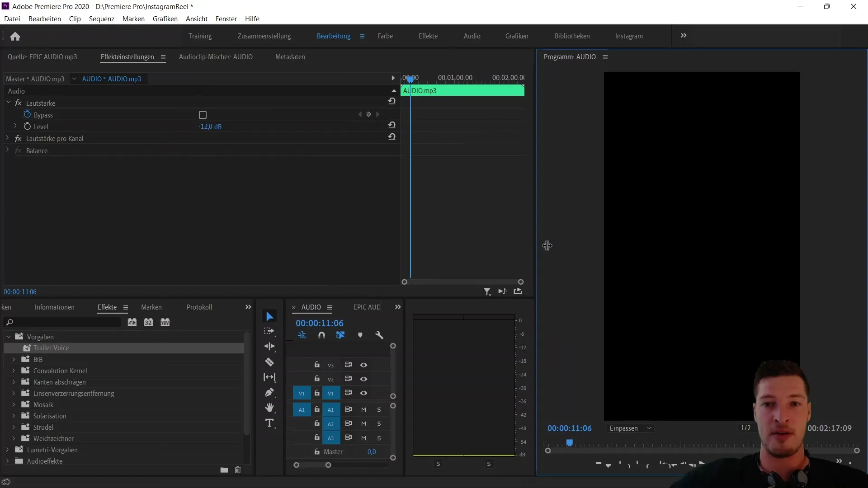Click export icon in Effekteinstellungen footer
The image size is (868, 488).
pyautogui.click(x=518, y=291)
